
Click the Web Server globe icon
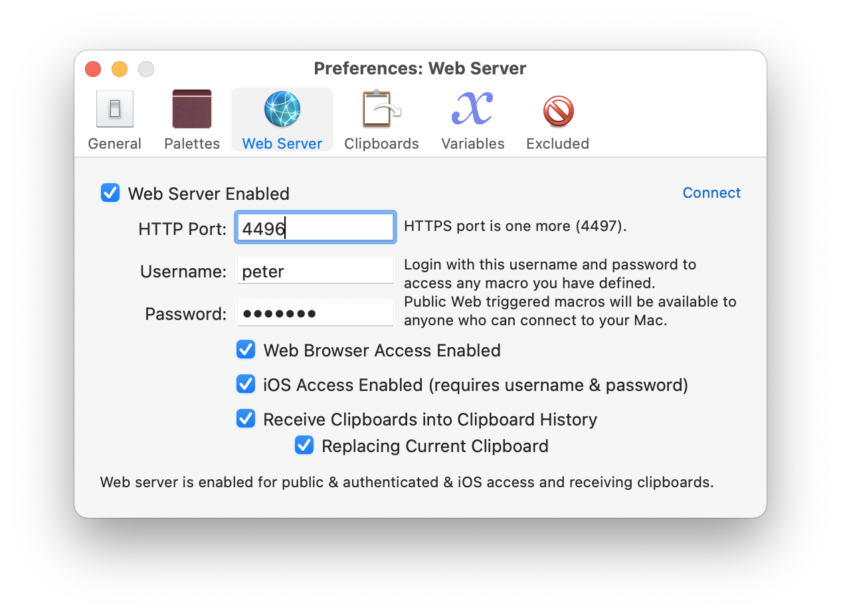coord(282,108)
